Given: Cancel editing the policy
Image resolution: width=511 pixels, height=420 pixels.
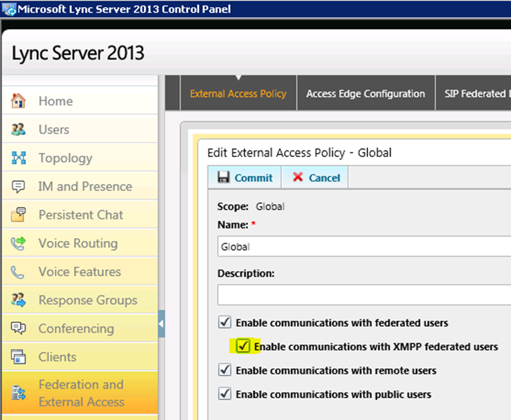Looking at the screenshot, I should click(x=315, y=178).
